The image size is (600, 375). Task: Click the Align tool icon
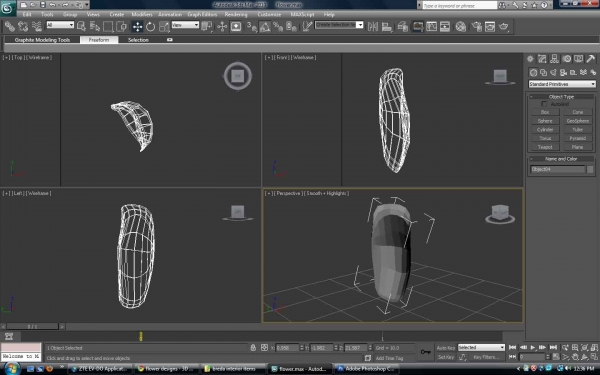(x=386, y=26)
